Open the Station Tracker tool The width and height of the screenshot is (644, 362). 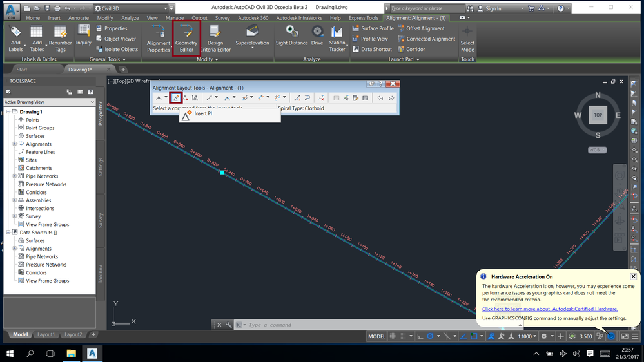[337, 39]
